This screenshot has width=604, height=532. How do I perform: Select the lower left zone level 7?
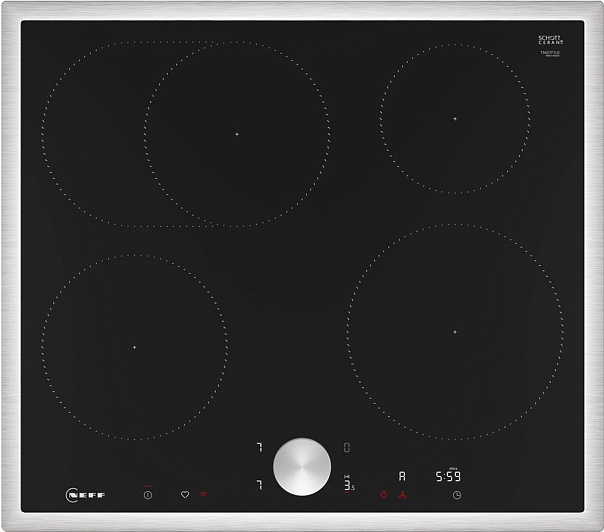[258, 485]
